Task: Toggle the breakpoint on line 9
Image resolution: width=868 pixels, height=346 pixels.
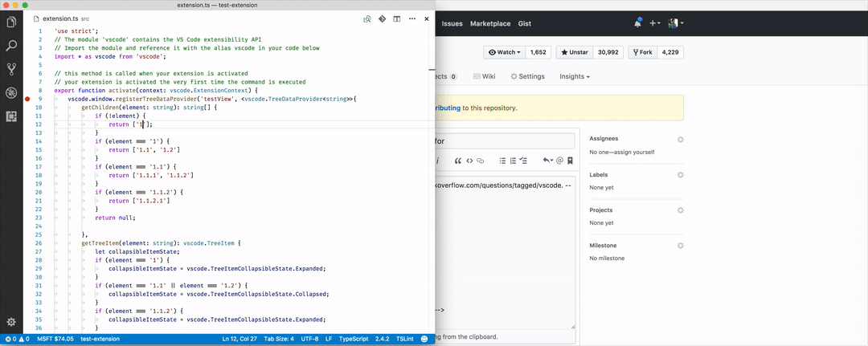Action: [x=27, y=99]
